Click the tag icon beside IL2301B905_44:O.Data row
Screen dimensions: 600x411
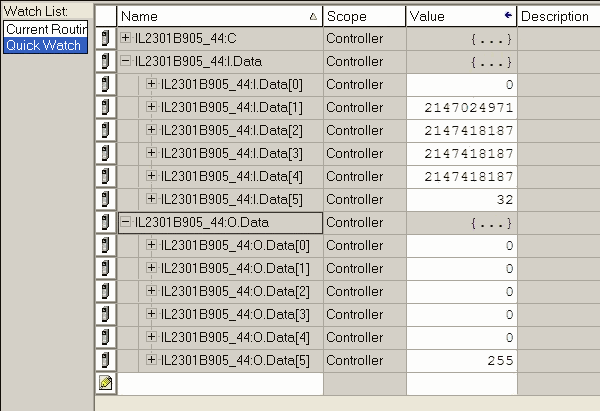click(x=106, y=222)
